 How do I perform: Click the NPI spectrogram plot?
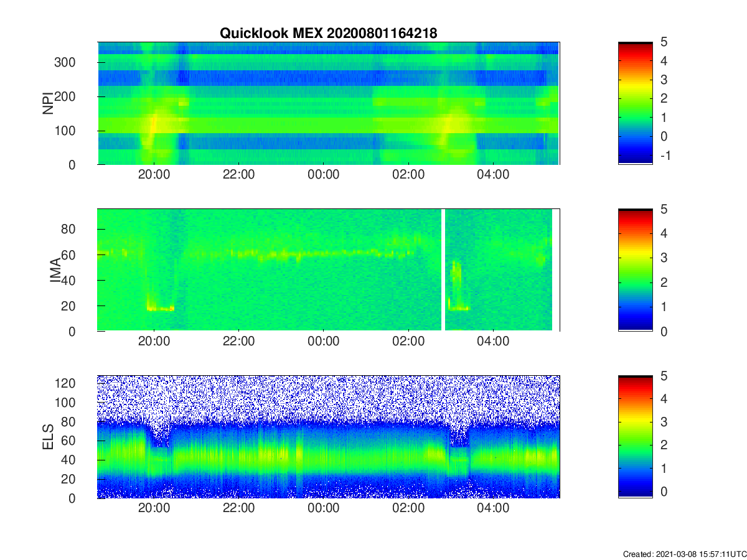(329, 103)
